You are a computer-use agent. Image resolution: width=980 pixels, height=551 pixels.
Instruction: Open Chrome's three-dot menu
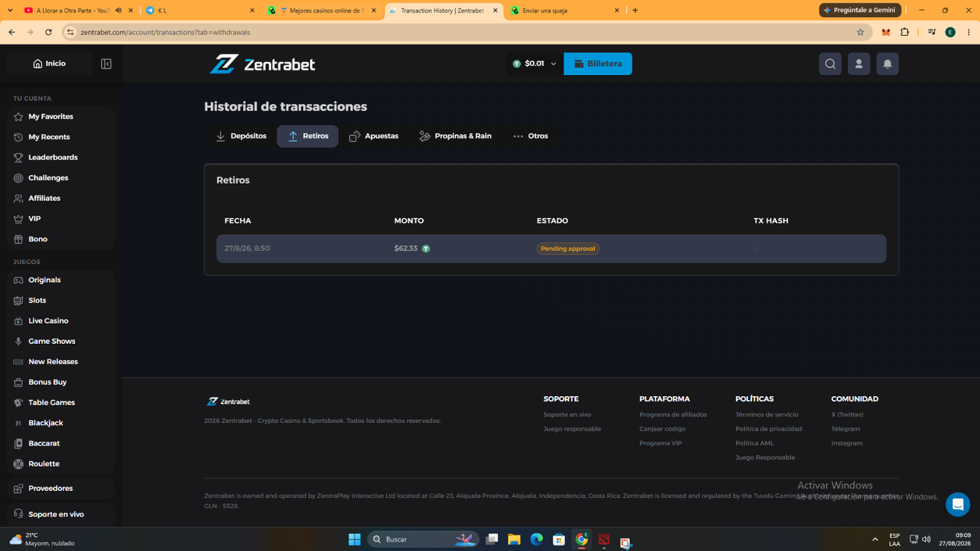click(x=969, y=32)
